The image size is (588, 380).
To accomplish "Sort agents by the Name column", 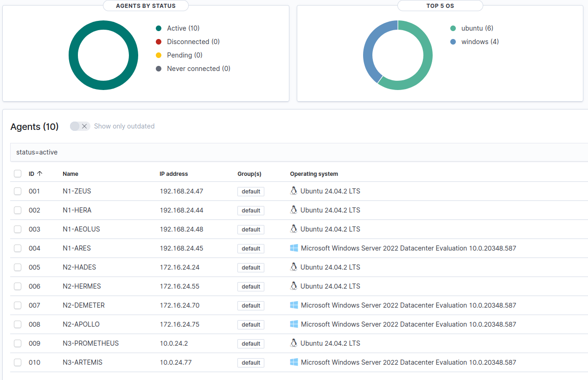I will [x=70, y=174].
